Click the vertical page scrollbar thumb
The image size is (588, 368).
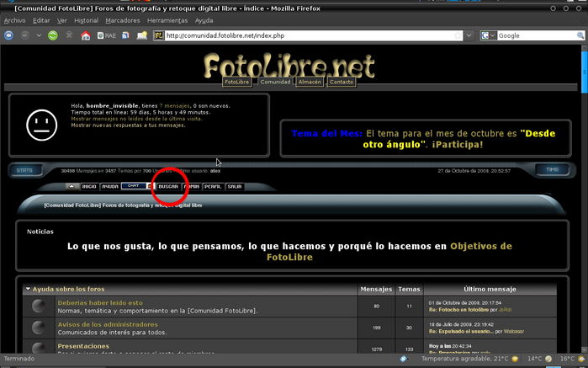[585, 72]
